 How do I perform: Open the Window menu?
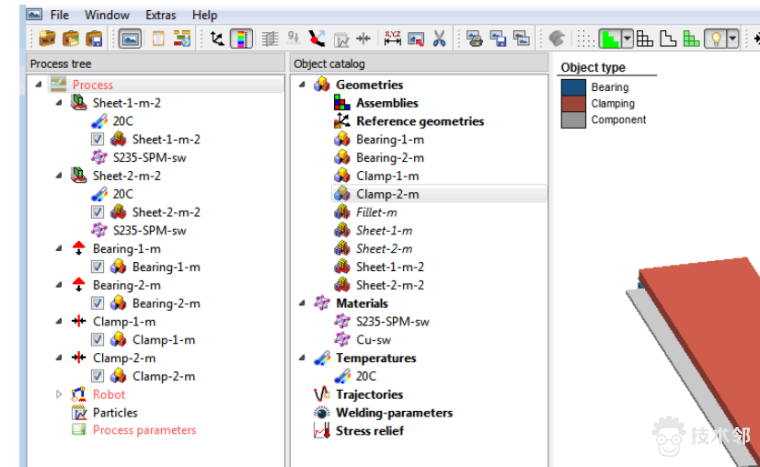click(107, 15)
